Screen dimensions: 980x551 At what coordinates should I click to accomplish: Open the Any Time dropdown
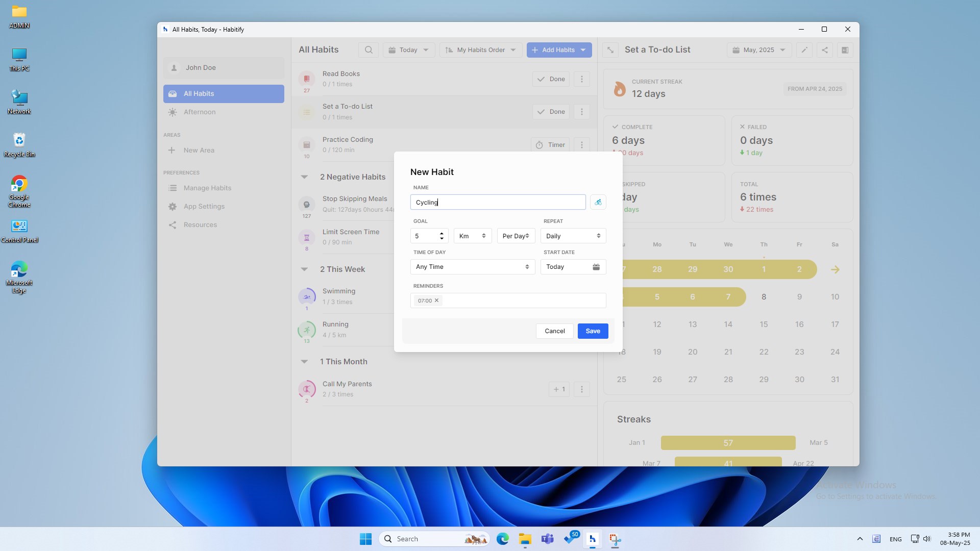(x=472, y=267)
